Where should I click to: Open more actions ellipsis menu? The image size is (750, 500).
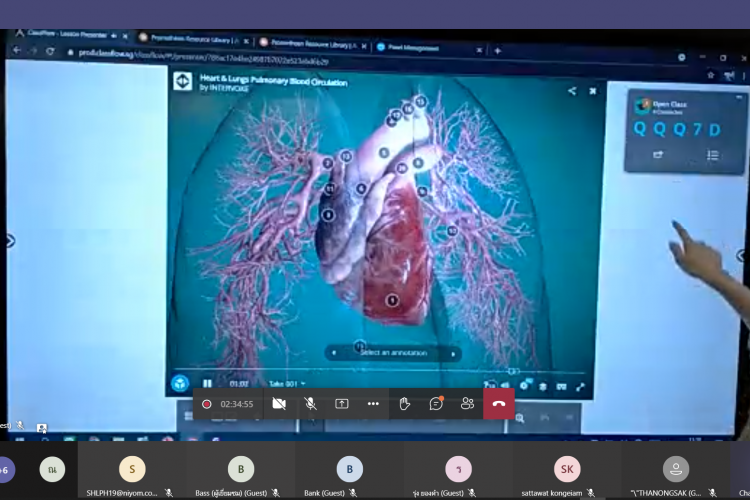373,403
